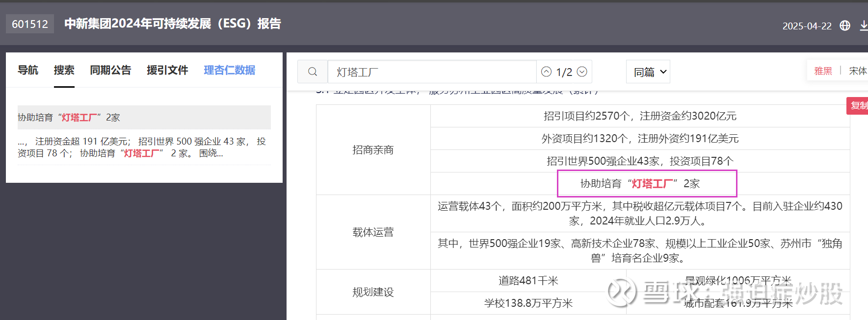This screenshot has height=320, width=868.
Task: Switch to the 搜索 tab
Action: (x=64, y=70)
